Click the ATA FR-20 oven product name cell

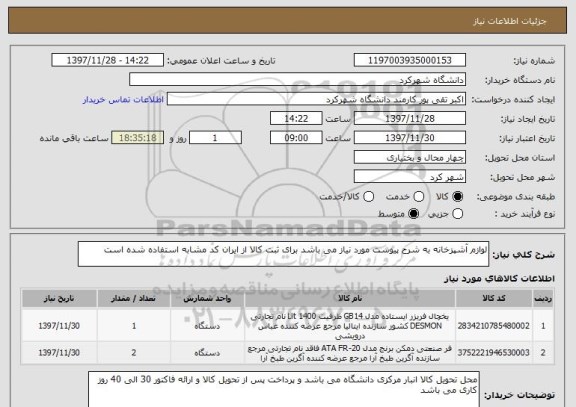(350, 353)
